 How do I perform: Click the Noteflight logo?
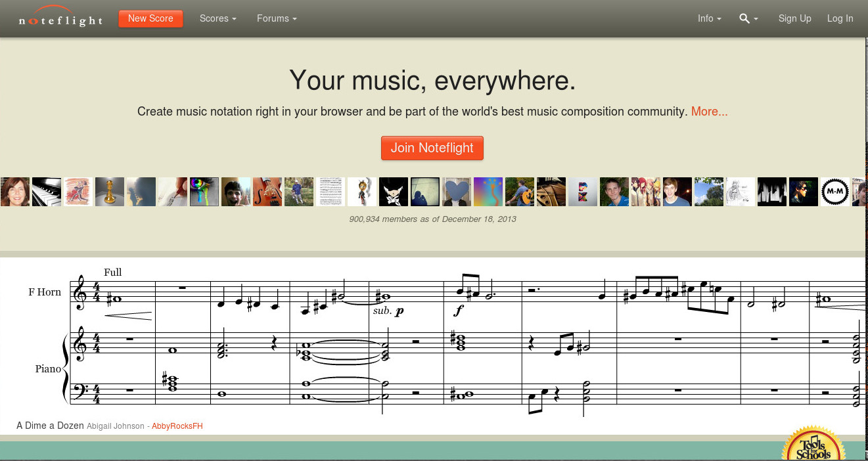pyautogui.click(x=60, y=16)
